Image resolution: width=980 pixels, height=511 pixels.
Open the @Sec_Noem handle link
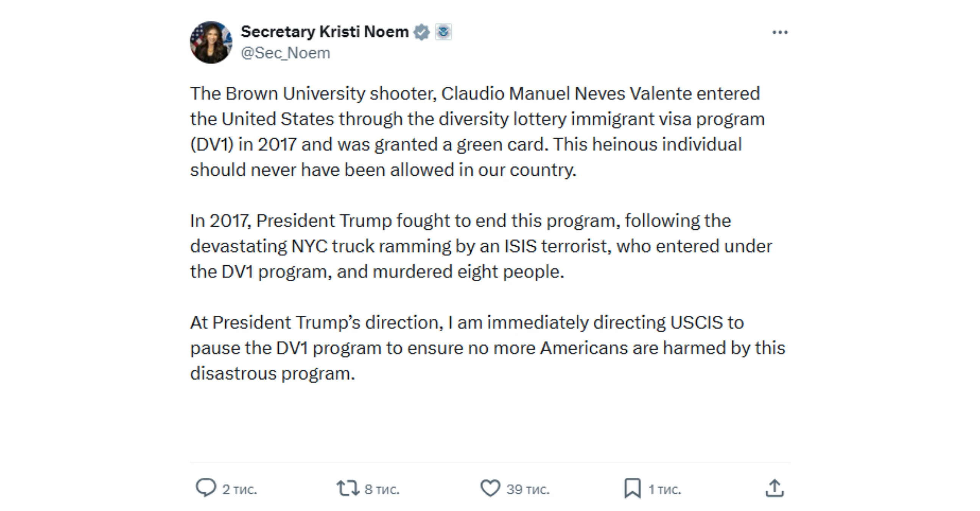(285, 53)
